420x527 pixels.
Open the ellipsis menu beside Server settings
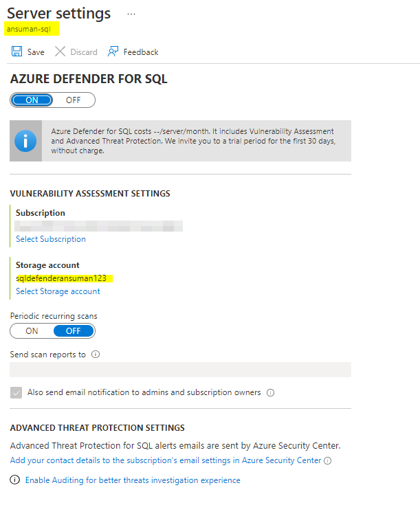pos(131,14)
